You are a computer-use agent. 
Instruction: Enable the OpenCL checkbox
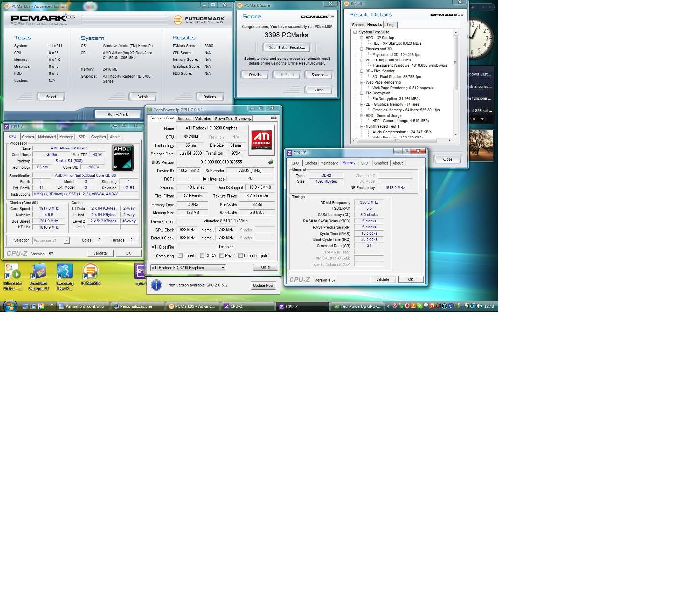[x=180, y=256]
